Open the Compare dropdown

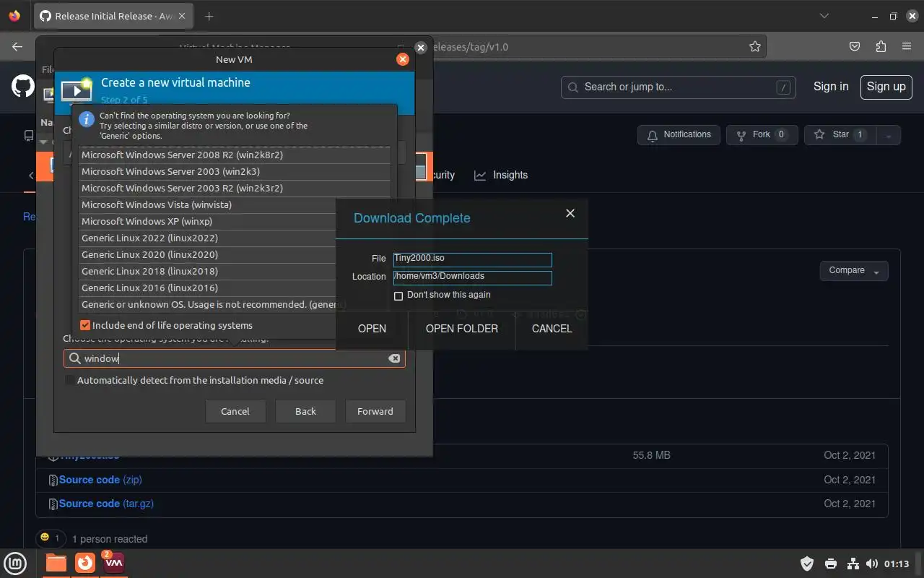pyautogui.click(x=854, y=270)
